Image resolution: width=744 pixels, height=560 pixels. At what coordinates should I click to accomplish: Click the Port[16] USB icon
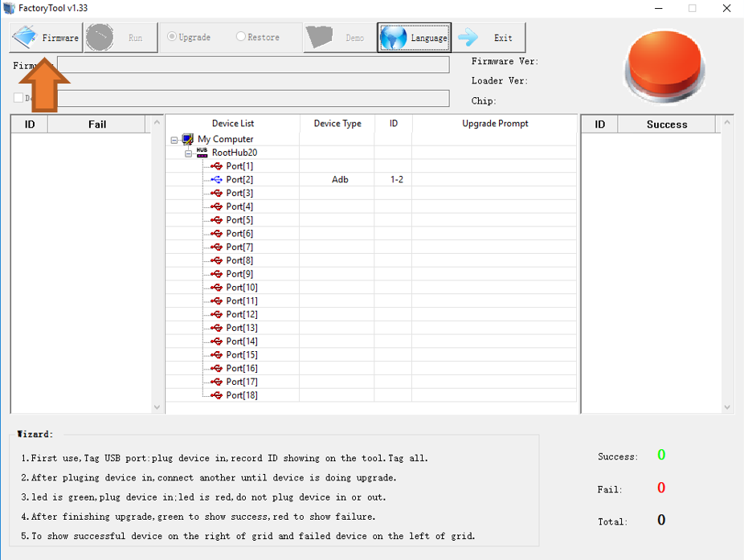point(216,368)
